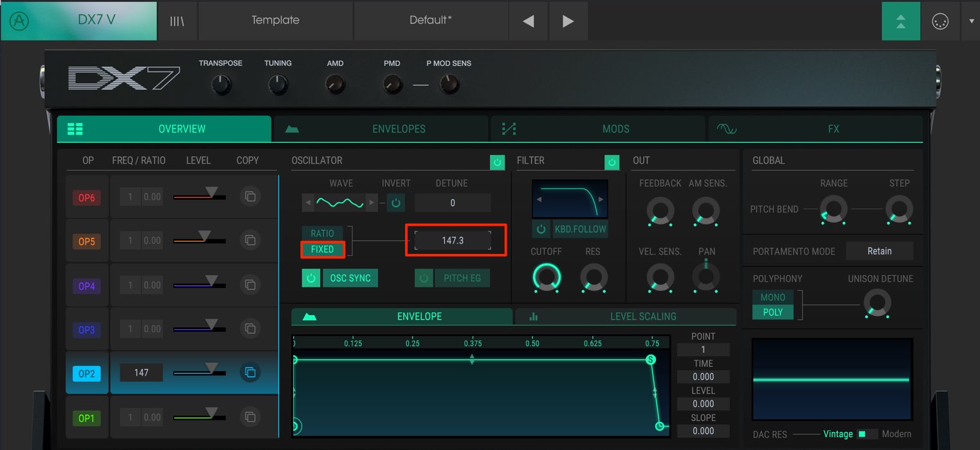
Task: Adjust the OP5 level slider
Action: click(x=199, y=240)
